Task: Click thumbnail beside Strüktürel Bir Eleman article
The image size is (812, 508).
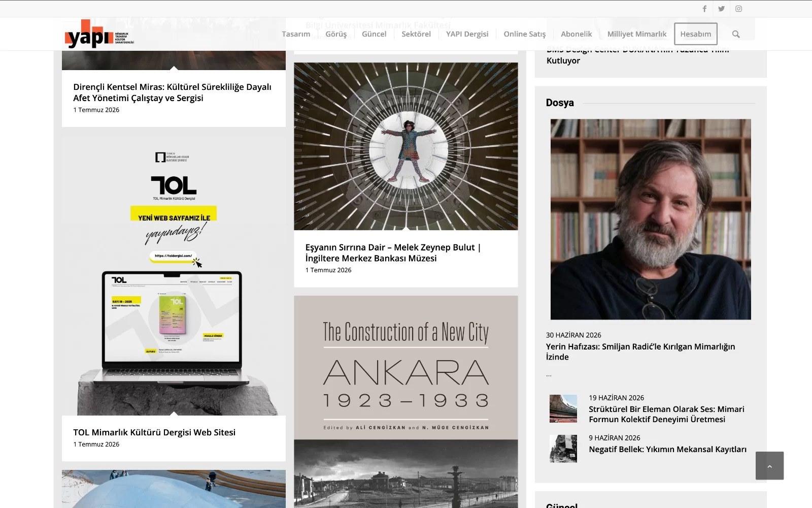Action: click(563, 408)
